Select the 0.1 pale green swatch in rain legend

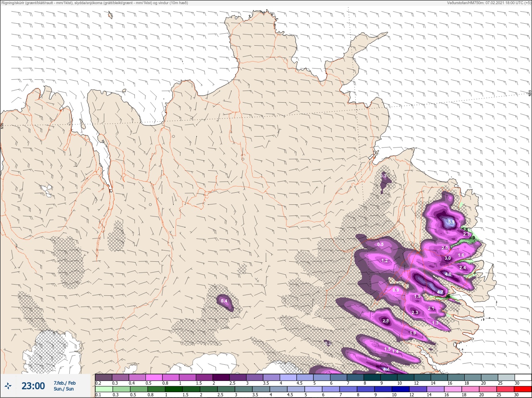click(x=104, y=389)
